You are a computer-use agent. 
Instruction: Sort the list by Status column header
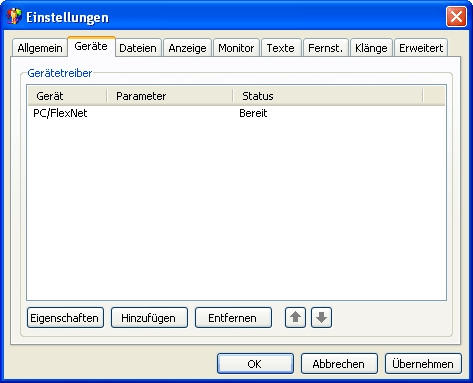tap(327, 96)
